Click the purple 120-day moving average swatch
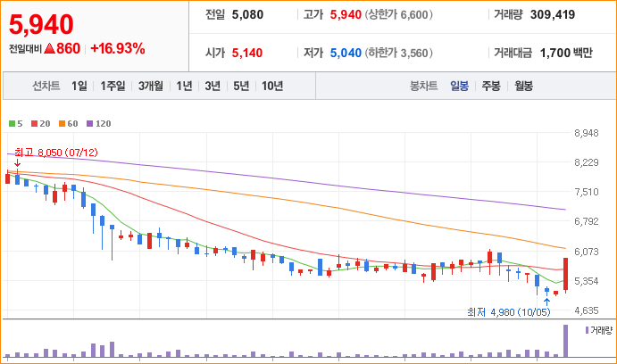 click(89, 124)
